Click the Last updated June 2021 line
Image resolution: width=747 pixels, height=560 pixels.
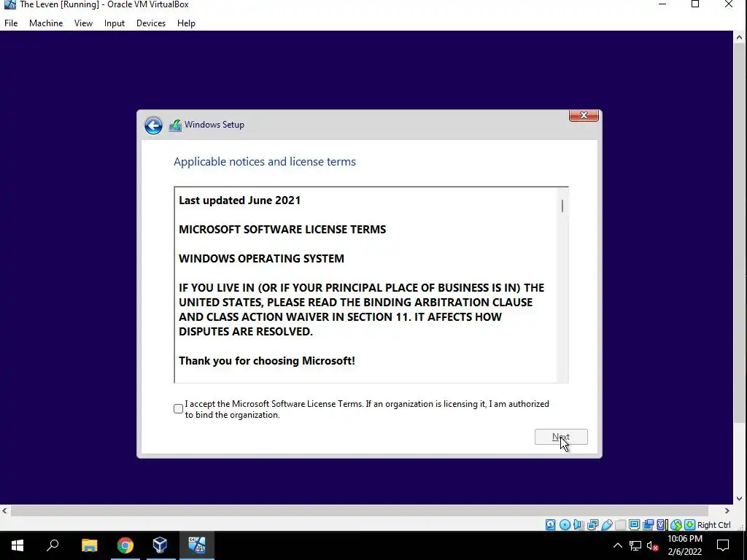coord(239,201)
